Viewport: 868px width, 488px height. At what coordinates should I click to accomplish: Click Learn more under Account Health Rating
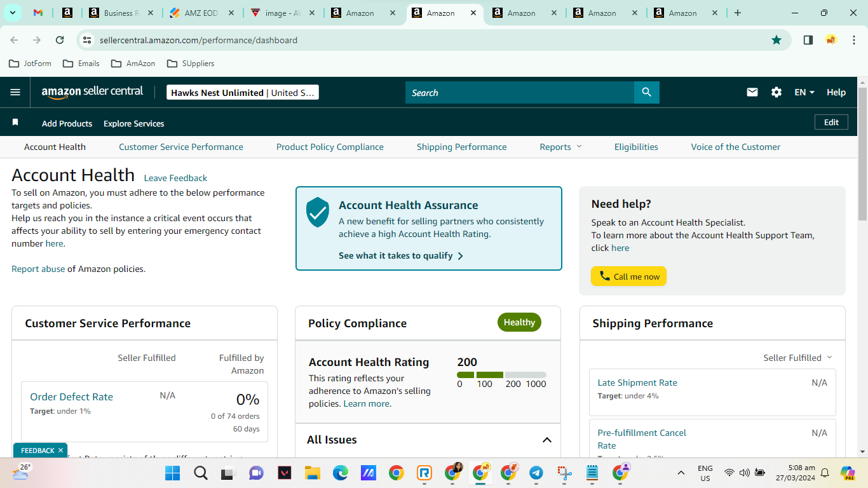(x=367, y=403)
